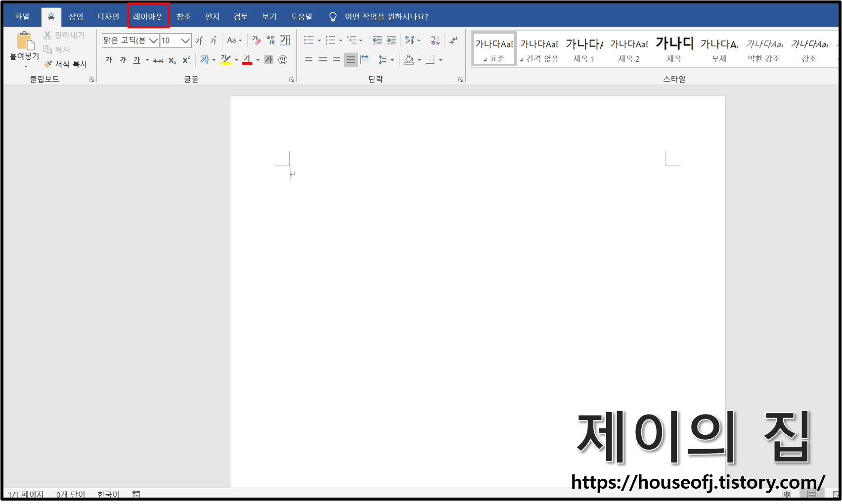Open the Change Case (Aa) dropdown
Image resolution: width=842 pixels, height=504 pixels.
tap(234, 41)
